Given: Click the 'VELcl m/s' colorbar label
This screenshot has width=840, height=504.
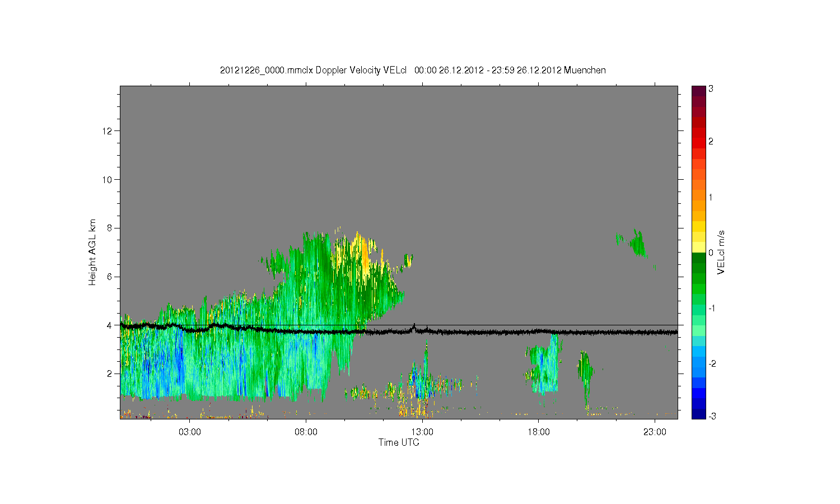Looking at the screenshot, I should (x=721, y=252).
